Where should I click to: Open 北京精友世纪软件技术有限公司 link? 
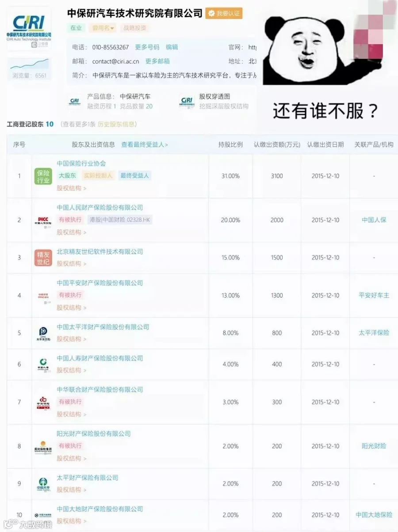pos(100,252)
